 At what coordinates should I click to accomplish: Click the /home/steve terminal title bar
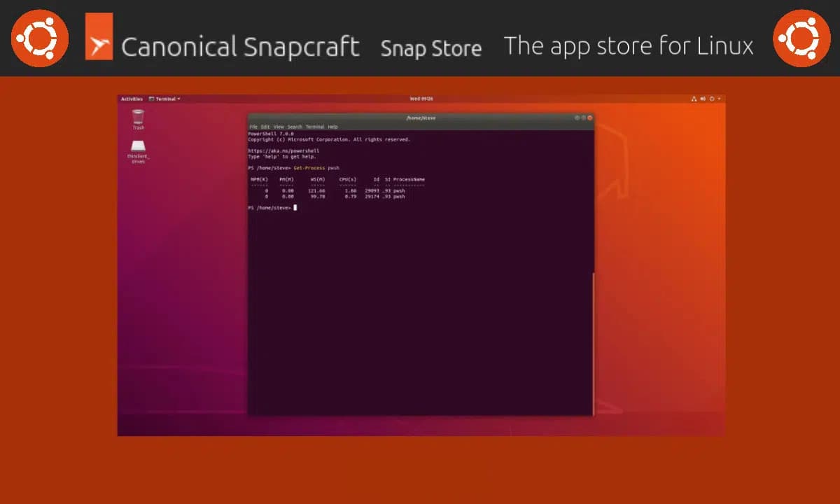click(x=421, y=118)
